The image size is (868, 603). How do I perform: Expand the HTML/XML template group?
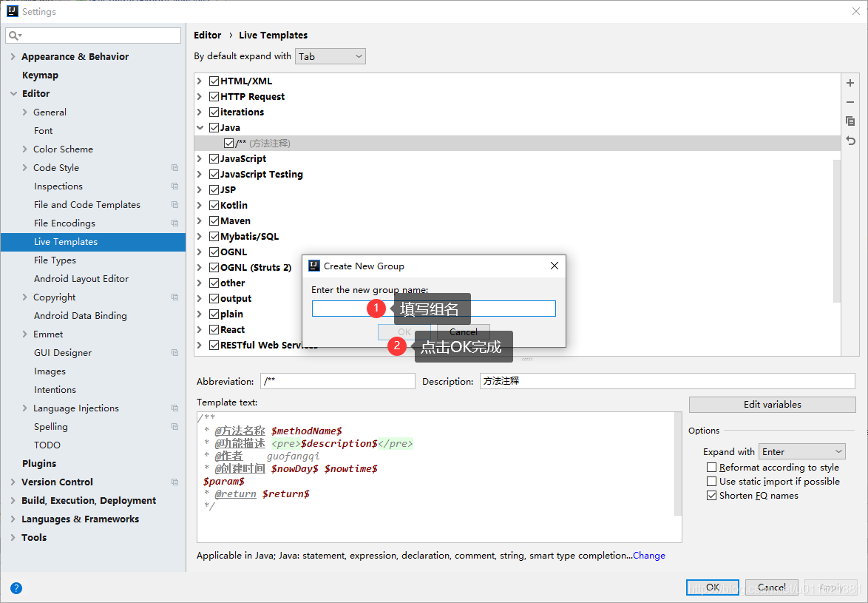200,81
